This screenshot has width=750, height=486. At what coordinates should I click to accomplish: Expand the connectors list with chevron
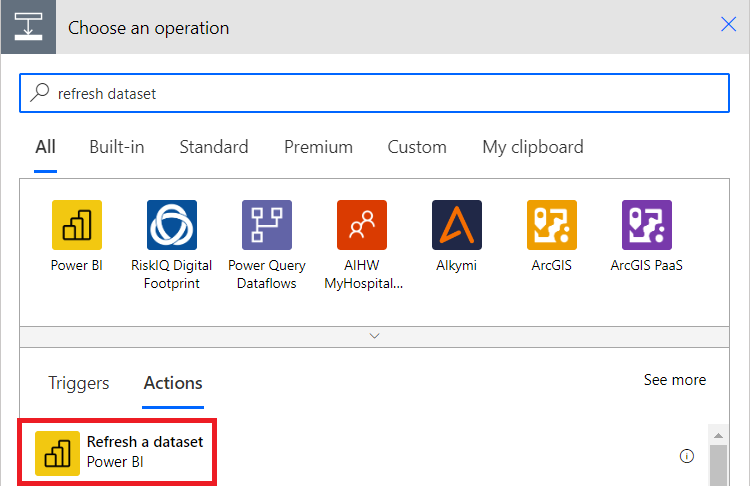[x=375, y=336]
